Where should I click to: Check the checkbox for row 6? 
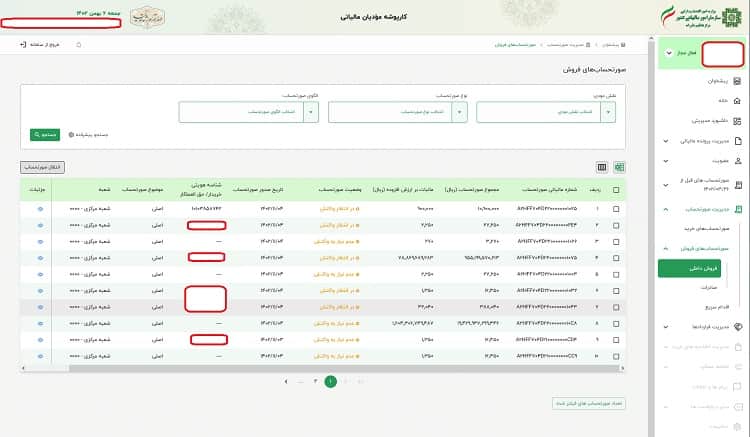coord(616,291)
